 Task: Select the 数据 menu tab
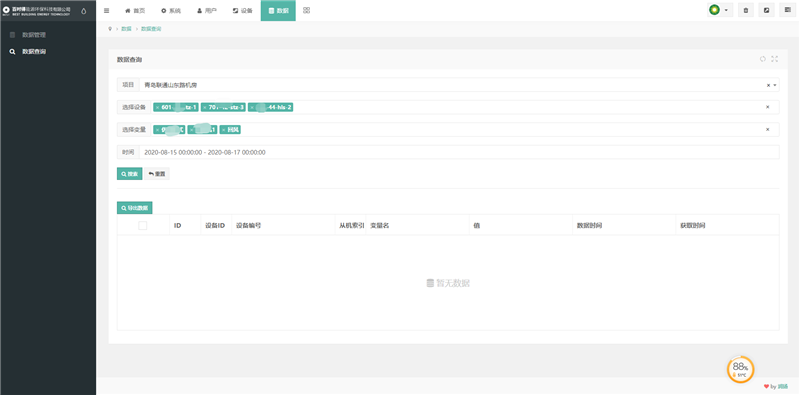coord(278,10)
